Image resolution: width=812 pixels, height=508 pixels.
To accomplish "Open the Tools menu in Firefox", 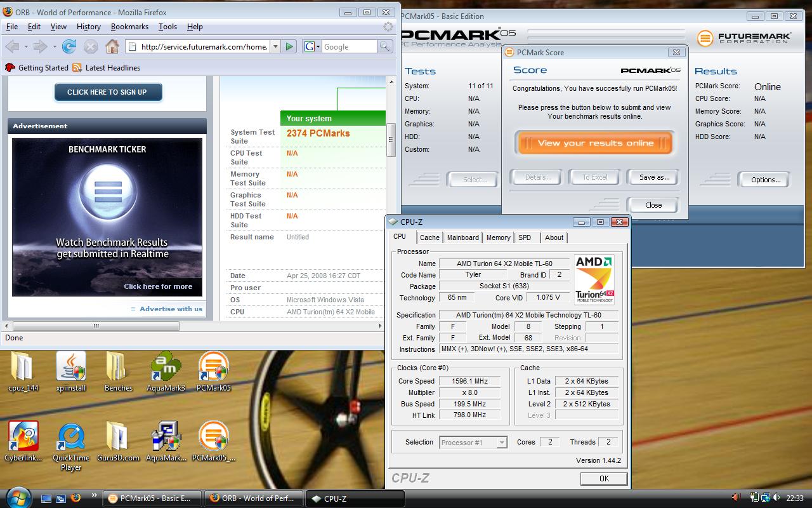I will [167, 27].
